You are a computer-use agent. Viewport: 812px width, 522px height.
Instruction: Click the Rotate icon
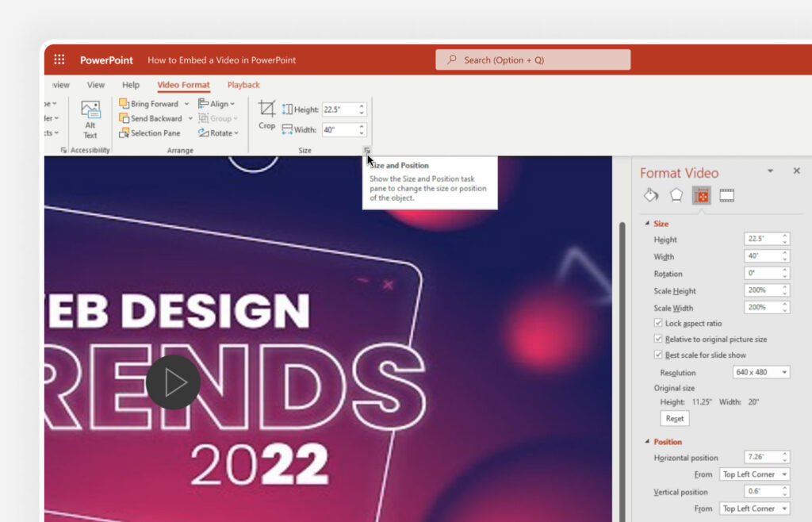[x=204, y=133]
